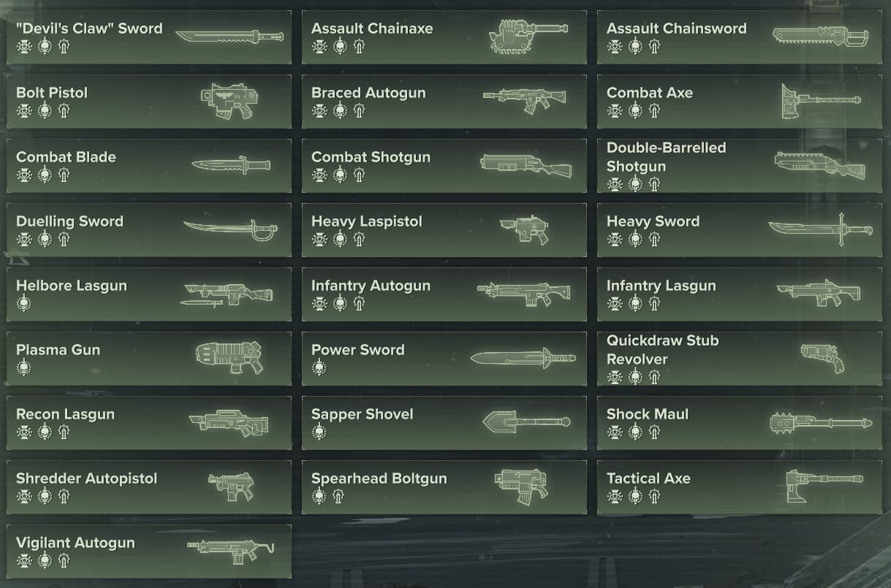Click the single class icon under Helbore Lasgun

[x=24, y=303]
